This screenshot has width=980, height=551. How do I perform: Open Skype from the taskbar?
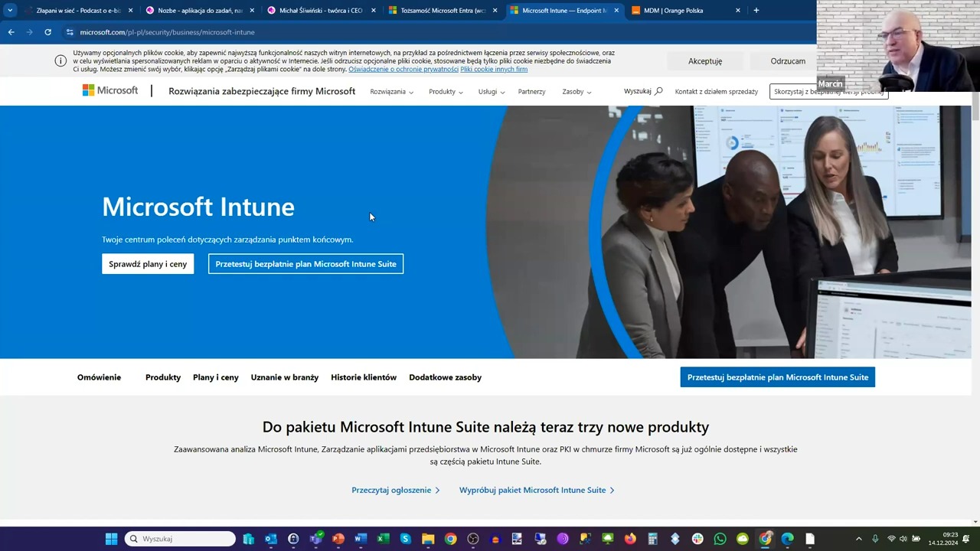(405, 539)
